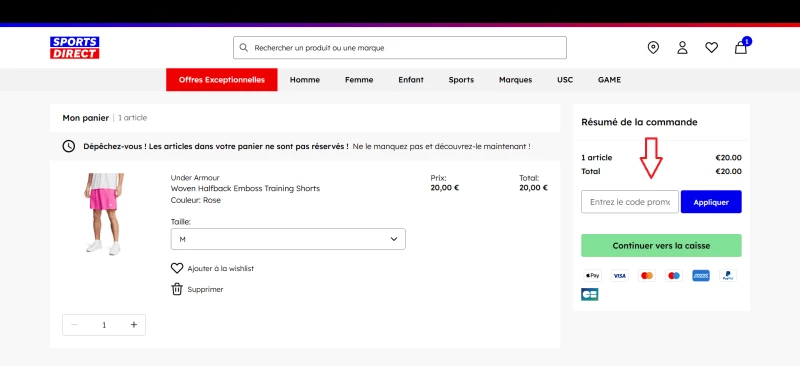Open the Offres Exceptionnelles menu
Image resolution: width=800 pixels, height=366 pixels.
(x=221, y=80)
